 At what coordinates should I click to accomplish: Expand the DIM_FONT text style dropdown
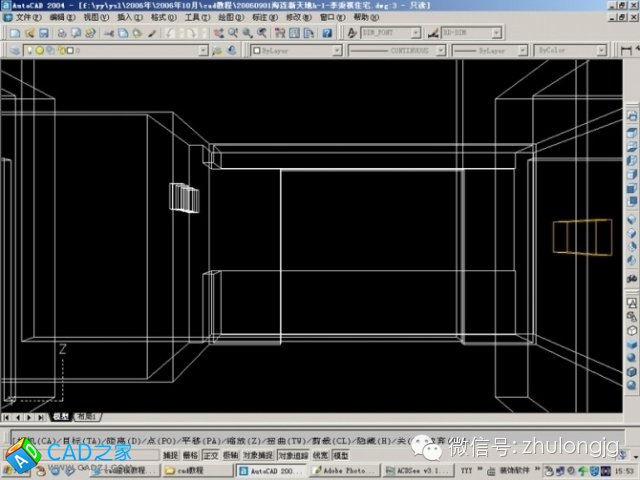click(388, 33)
